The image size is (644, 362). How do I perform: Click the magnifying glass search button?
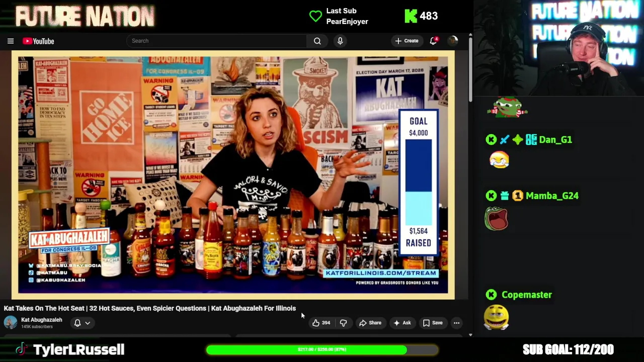[x=317, y=41]
